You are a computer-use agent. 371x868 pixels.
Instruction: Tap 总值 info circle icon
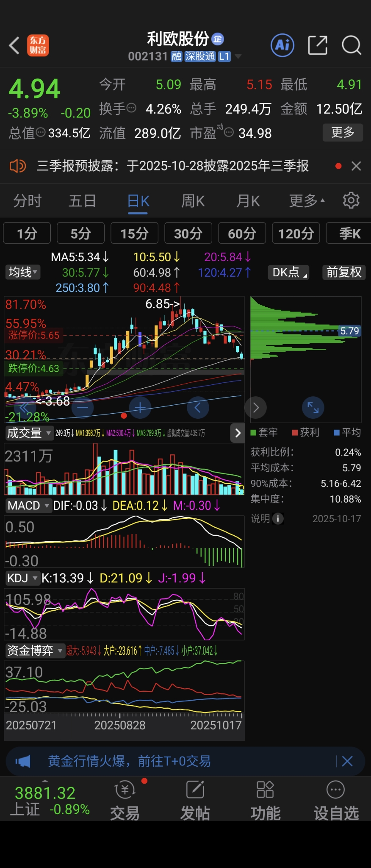pyautogui.click(x=41, y=132)
